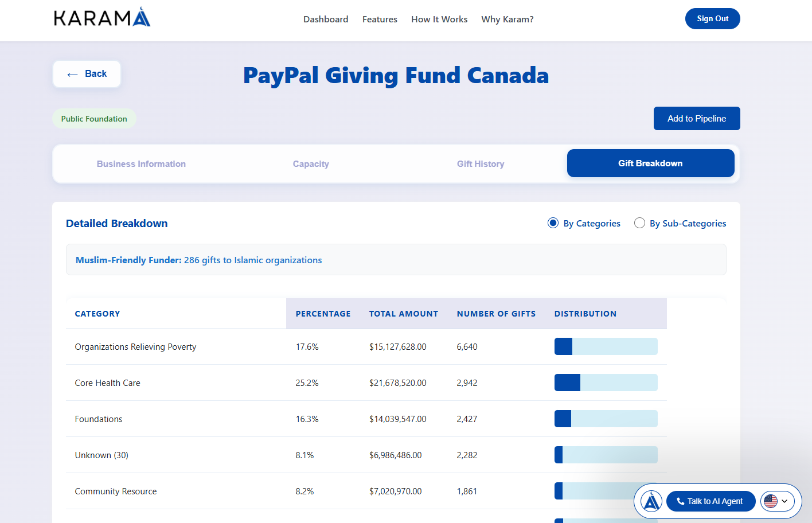Click Add to Pipeline
The height and width of the screenshot is (523, 812).
pos(697,119)
